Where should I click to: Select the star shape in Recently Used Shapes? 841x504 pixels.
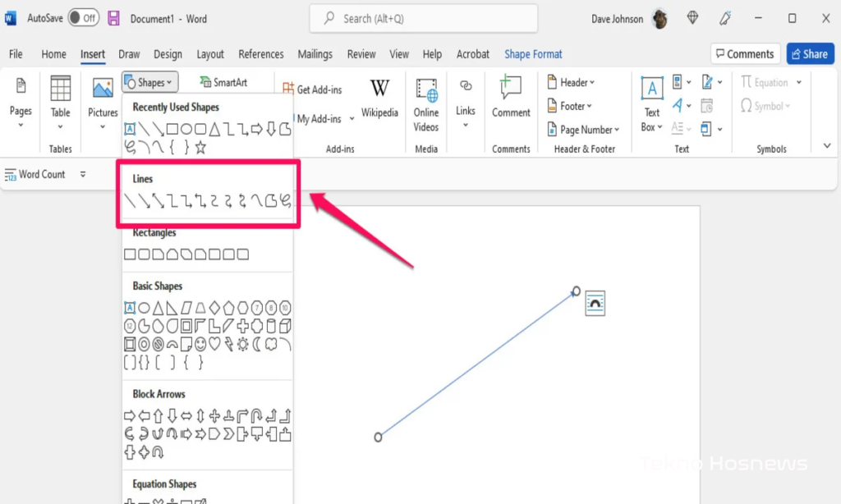click(x=200, y=147)
